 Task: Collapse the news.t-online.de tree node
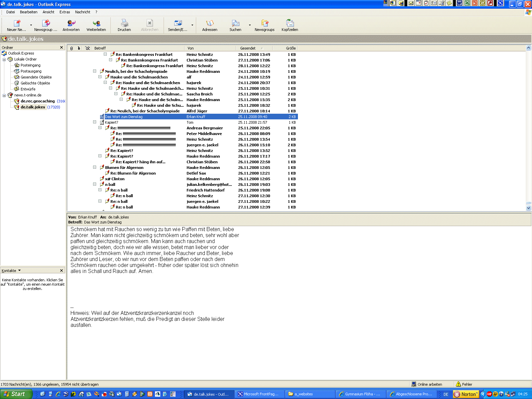click(4, 95)
